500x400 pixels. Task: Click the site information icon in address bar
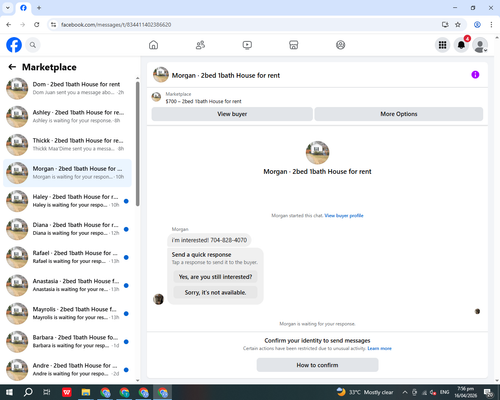[x=53, y=25]
